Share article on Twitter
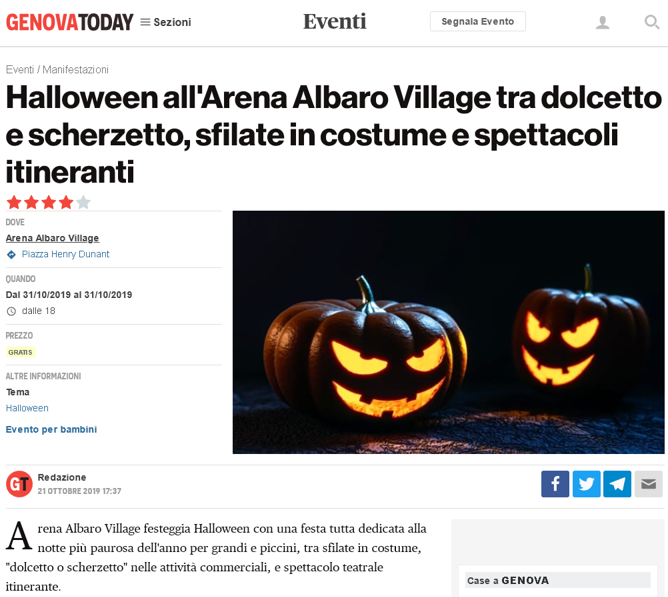Screen dimensions: 668x597 587,484
